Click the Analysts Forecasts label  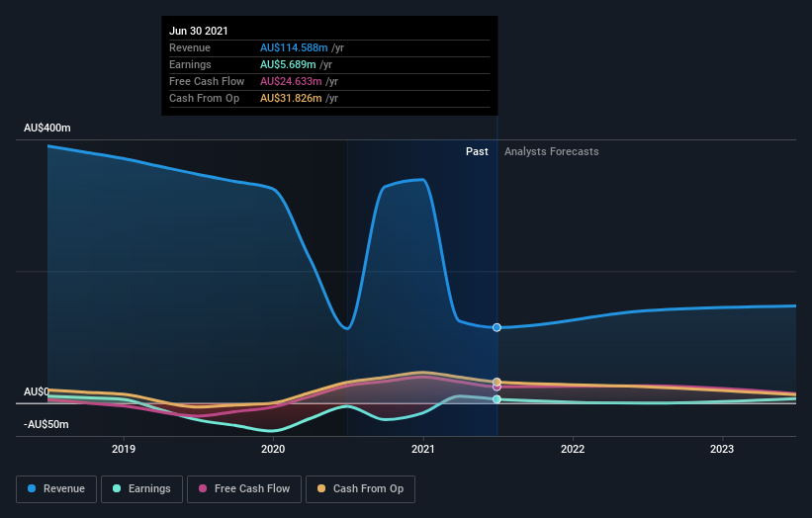point(552,151)
